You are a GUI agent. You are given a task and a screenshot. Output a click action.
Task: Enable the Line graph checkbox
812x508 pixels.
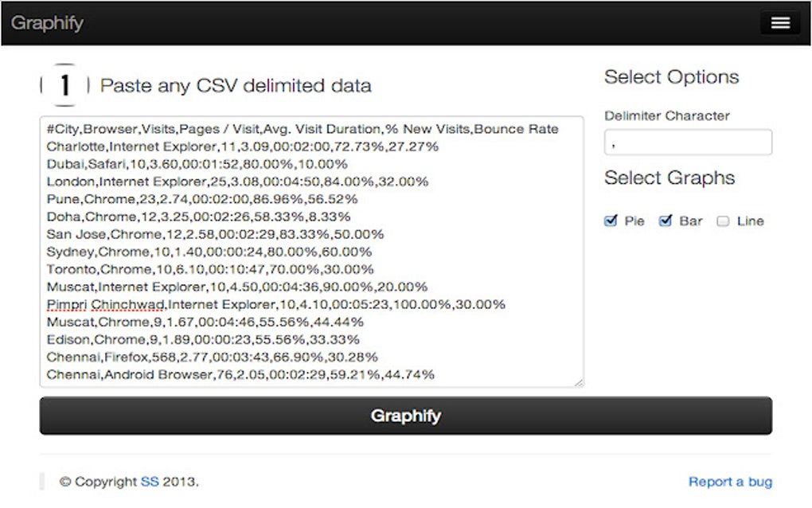[723, 221]
